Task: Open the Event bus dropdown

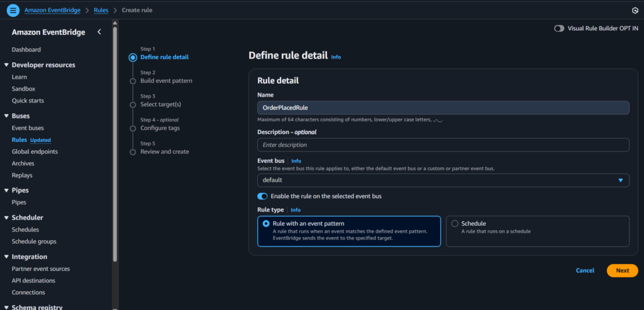Action: 443,180
